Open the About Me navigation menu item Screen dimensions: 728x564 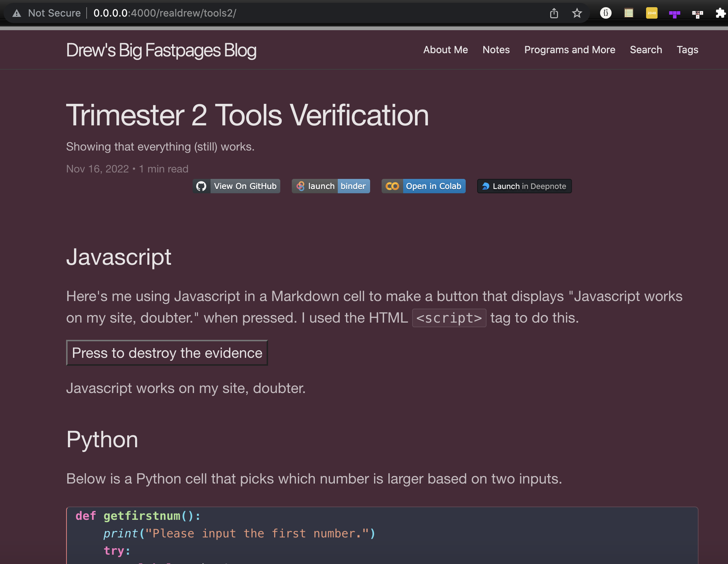446,50
